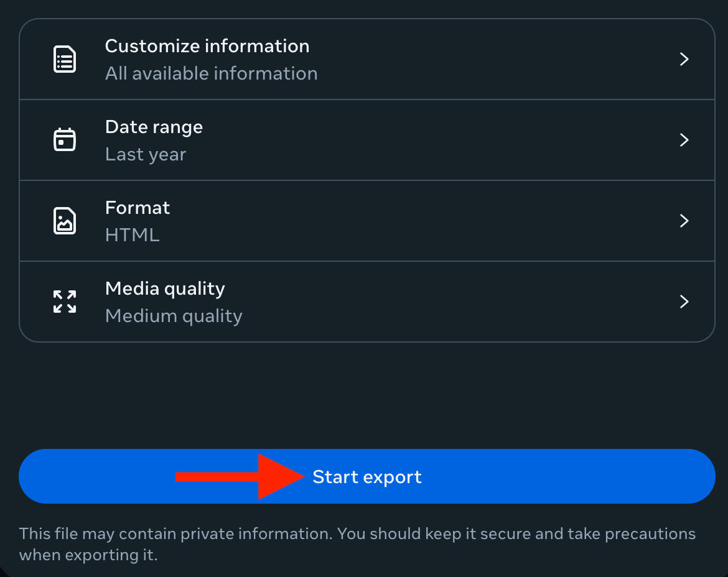Image resolution: width=728 pixels, height=577 pixels.
Task: Click the Start export text label
Action: click(367, 477)
